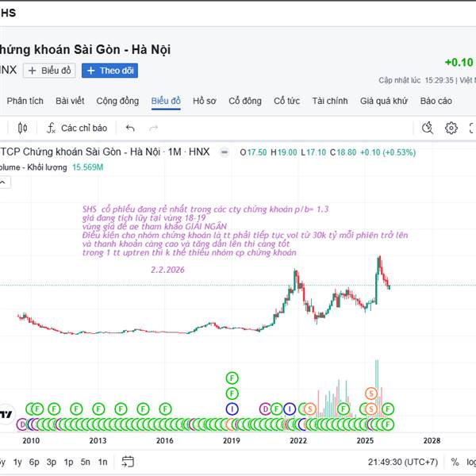Open the Cổ đông tab

click(245, 101)
